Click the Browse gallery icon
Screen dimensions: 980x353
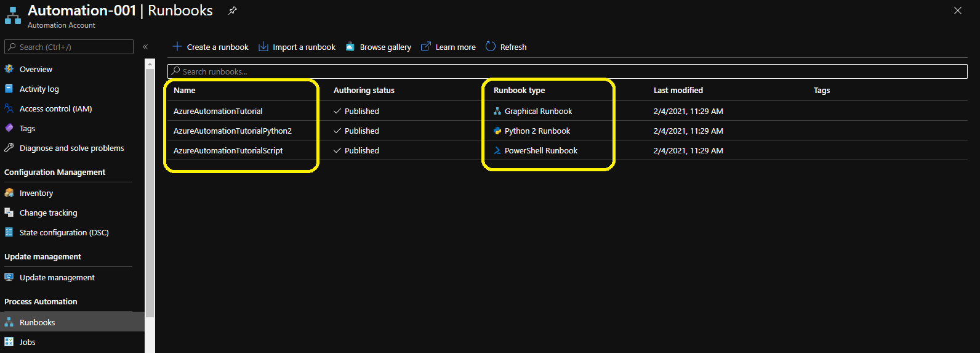(350, 47)
